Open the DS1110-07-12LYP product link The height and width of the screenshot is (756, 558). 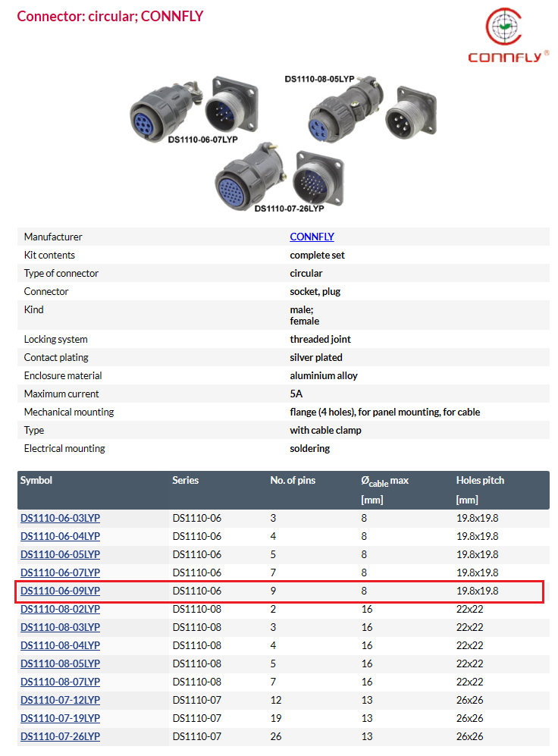click(x=60, y=700)
